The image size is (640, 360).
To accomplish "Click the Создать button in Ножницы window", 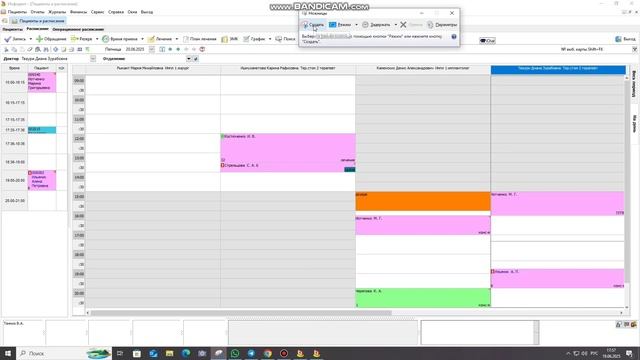I will click(313, 25).
